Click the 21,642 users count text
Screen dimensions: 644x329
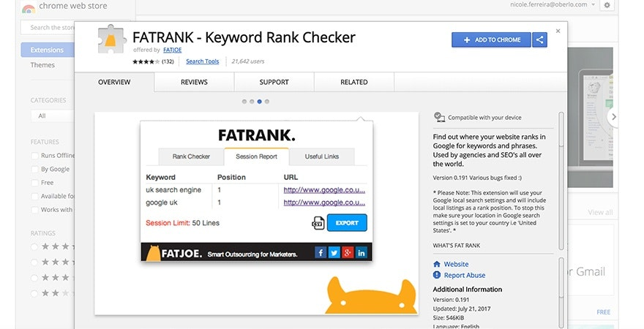click(247, 61)
